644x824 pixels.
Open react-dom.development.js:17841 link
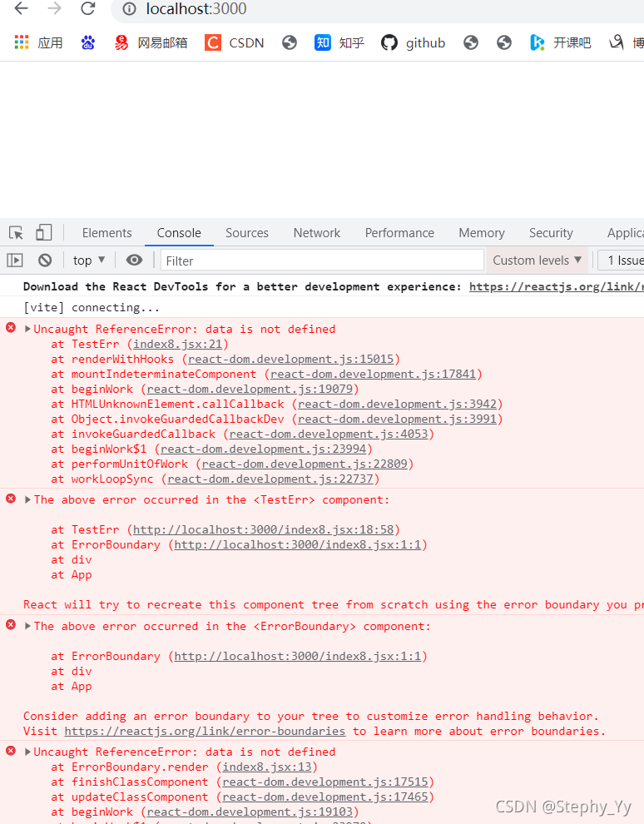[373, 375]
